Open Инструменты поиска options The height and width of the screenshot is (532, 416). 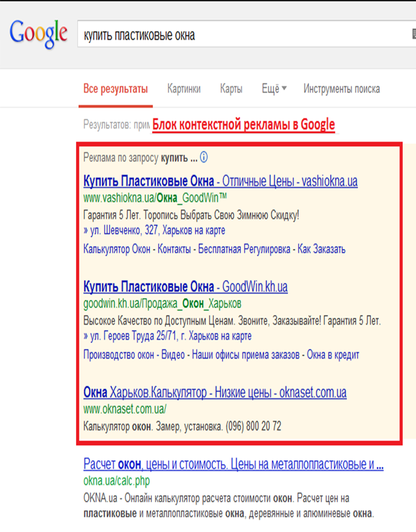tap(342, 88)
